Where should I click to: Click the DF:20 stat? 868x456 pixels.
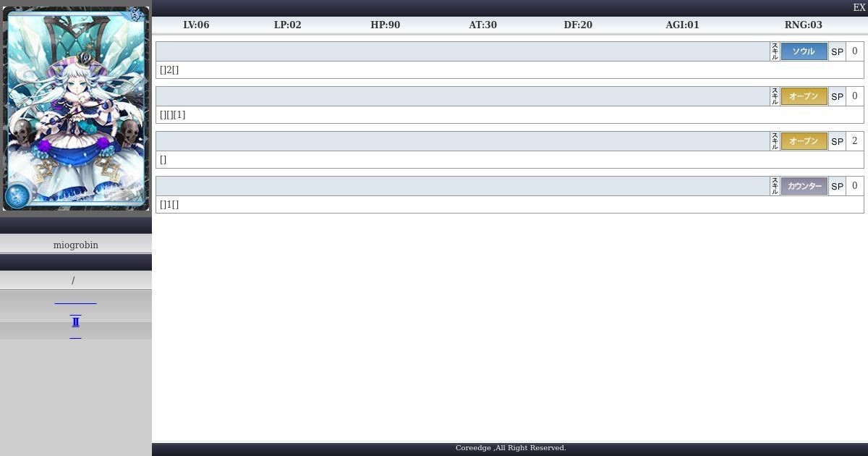(x=578, y=25)
